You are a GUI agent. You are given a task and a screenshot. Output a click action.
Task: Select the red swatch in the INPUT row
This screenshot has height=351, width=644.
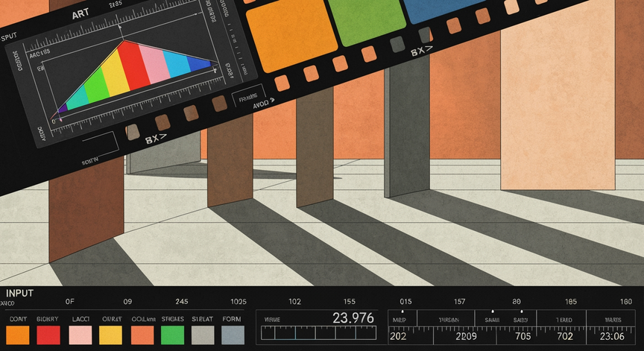[48, 335]
